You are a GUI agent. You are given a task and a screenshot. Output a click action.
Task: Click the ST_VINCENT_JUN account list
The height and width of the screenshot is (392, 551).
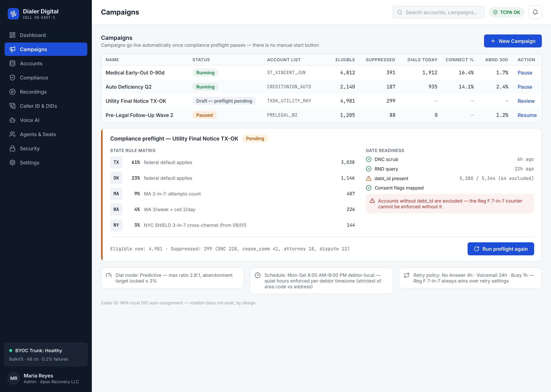286,73
